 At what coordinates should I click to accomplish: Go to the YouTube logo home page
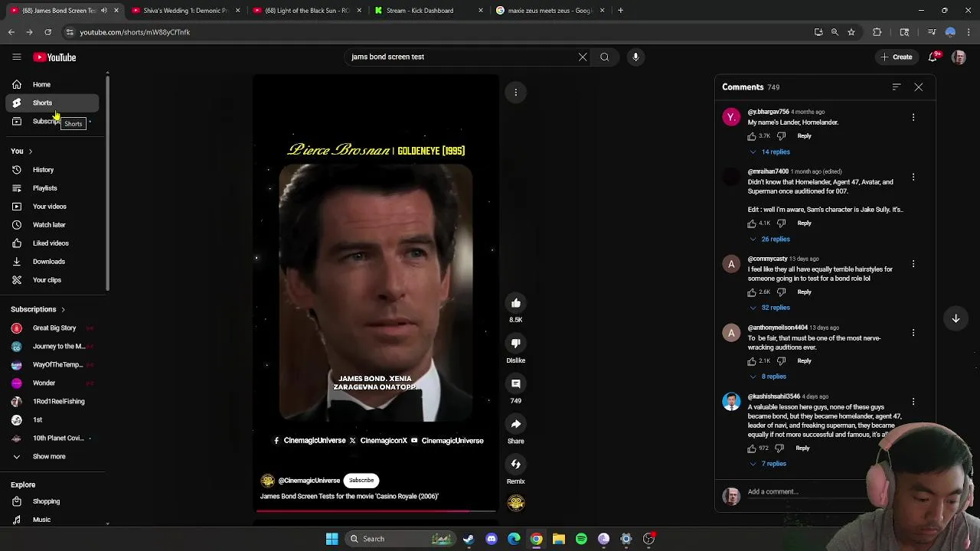[x=54, y=57]
